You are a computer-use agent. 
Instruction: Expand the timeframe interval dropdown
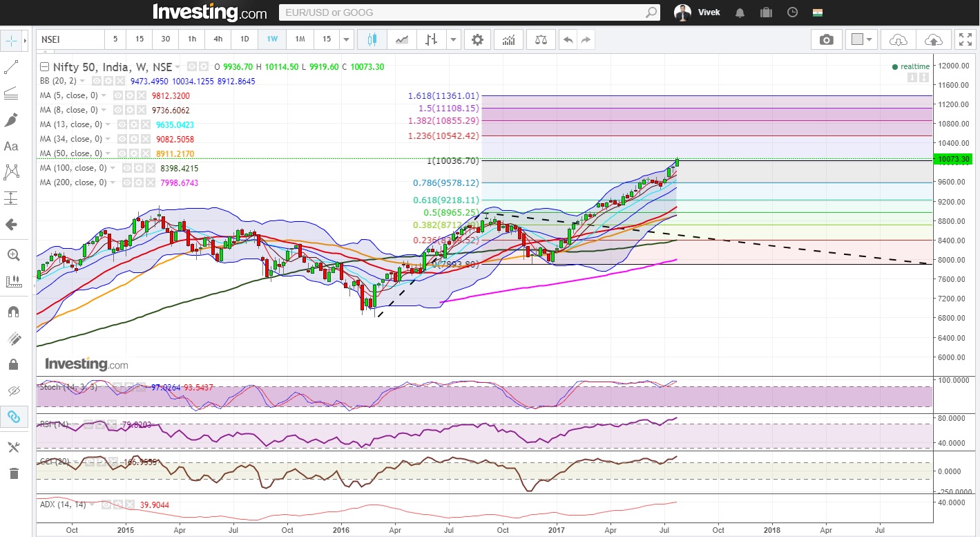click(347, 39)
